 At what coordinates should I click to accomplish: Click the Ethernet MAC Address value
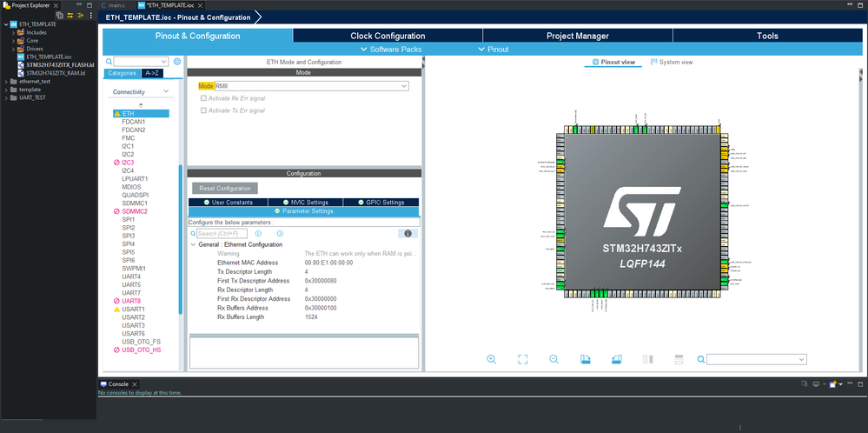328,263
